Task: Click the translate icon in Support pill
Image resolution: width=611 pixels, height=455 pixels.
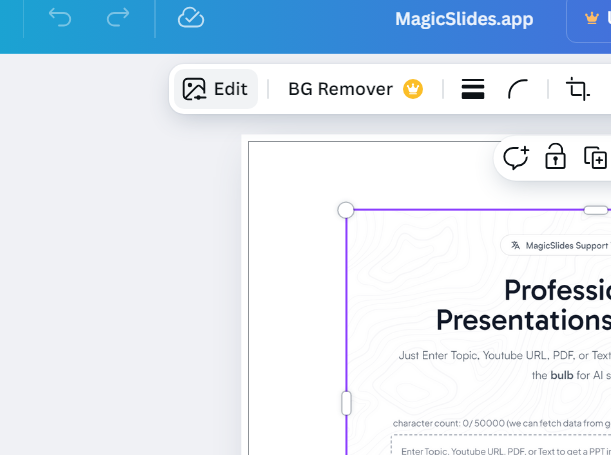Action: [516, 245]
